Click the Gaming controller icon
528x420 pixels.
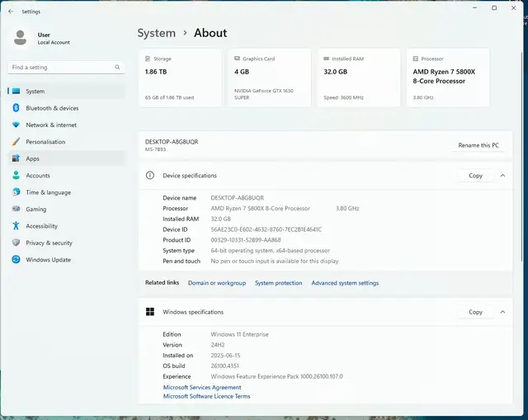tap(16, 209)
